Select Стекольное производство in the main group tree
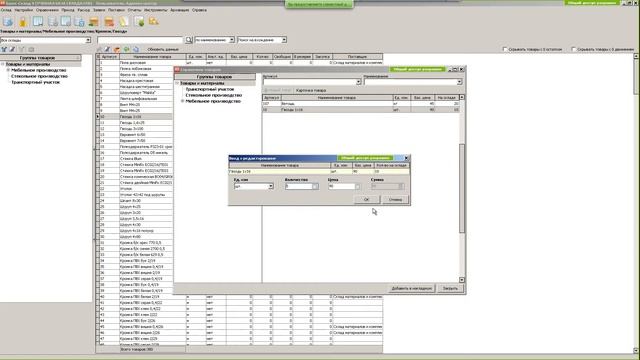This screenshot has height=360, width=640. (x=39, y=76)
